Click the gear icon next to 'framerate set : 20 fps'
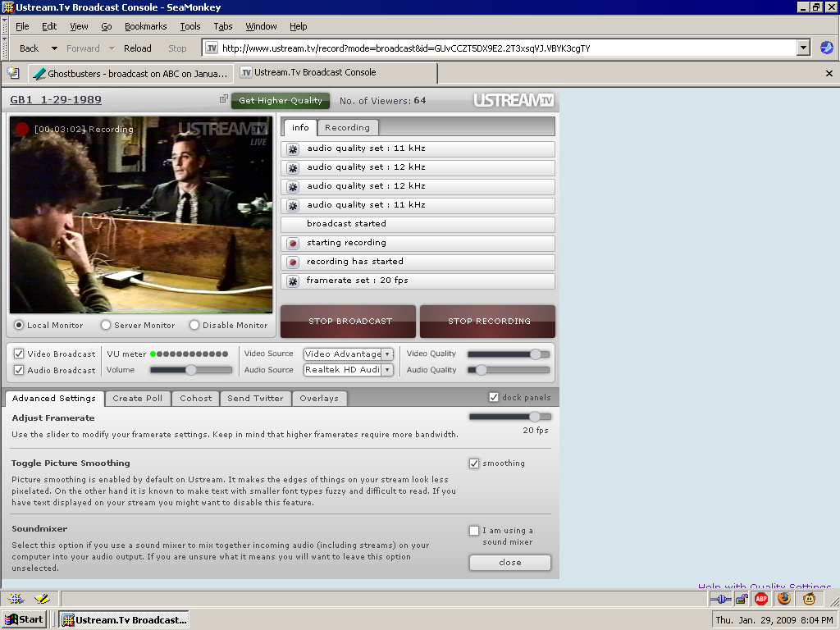Screen dimensions: 840x630 click(293, 281)
